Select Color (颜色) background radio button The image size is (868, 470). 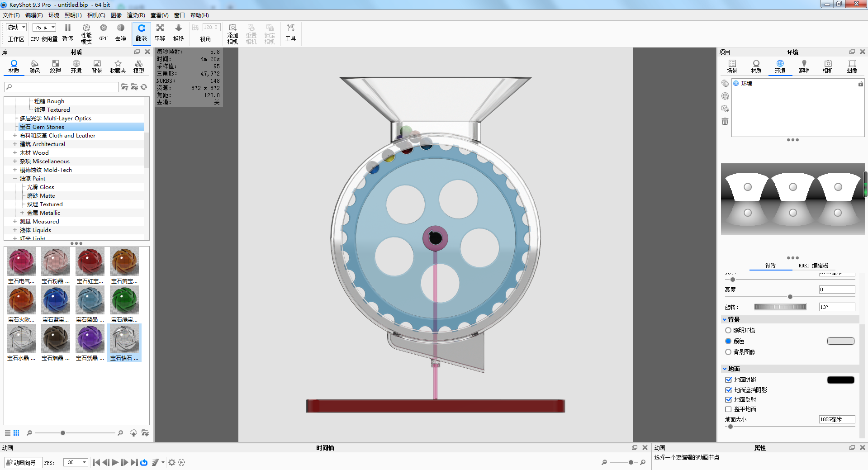click(728, 341)
